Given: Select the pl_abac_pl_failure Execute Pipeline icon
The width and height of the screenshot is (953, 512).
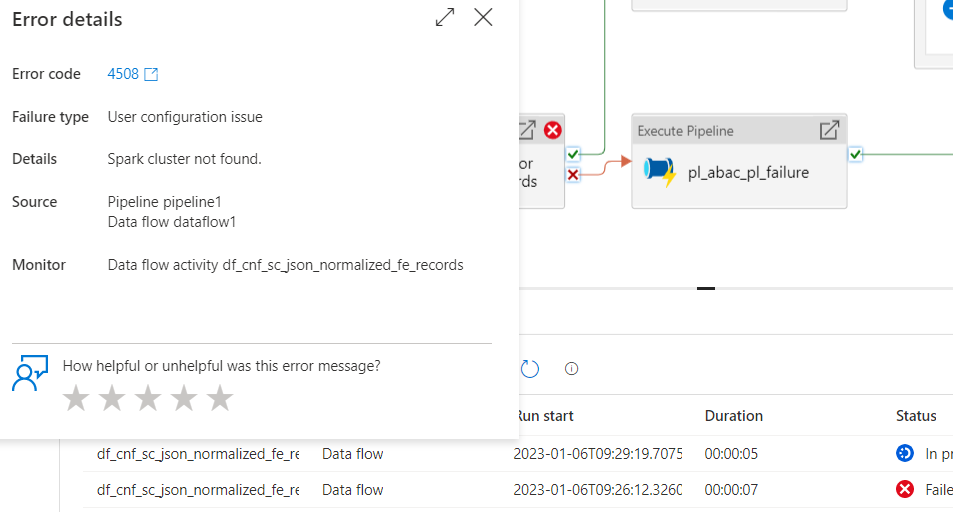Looking at the screenshot, I should coord(660,172).
